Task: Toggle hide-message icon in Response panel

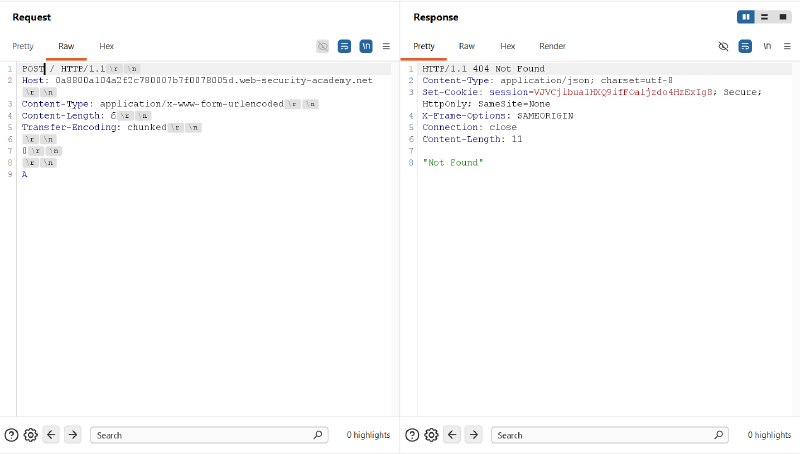Action: 723,46
